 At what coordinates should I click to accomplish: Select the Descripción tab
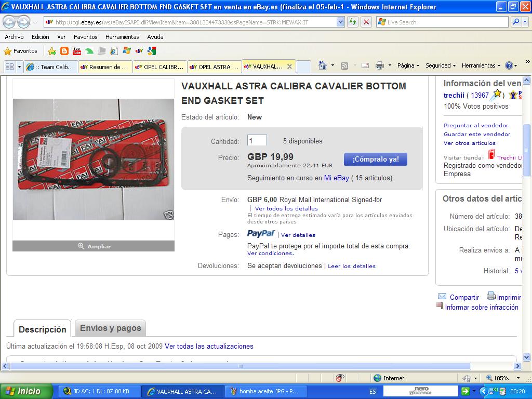(43, 329)
